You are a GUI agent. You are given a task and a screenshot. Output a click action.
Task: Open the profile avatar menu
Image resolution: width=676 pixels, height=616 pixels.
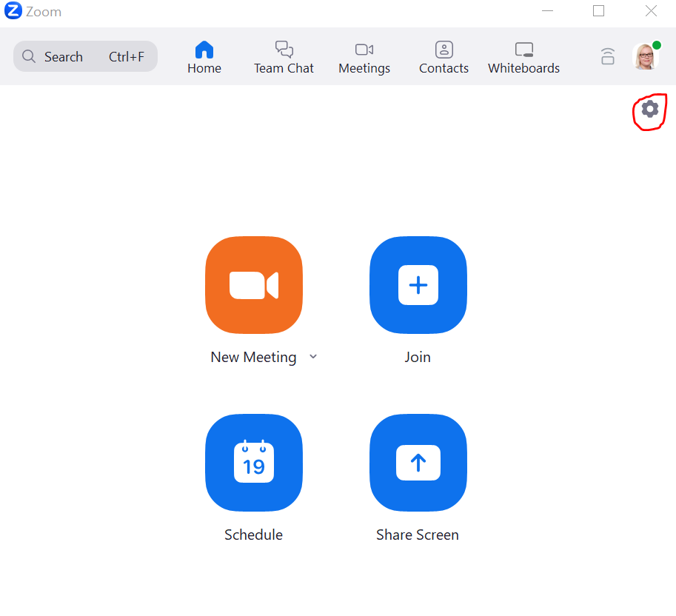645,56
